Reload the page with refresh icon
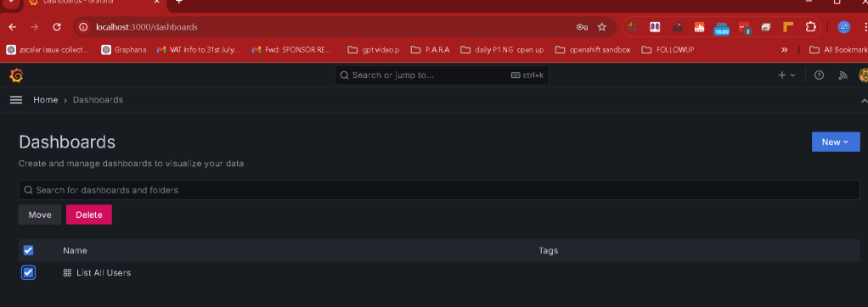The height and width of the screenshot is (307, 868). [x=56, y=26]
